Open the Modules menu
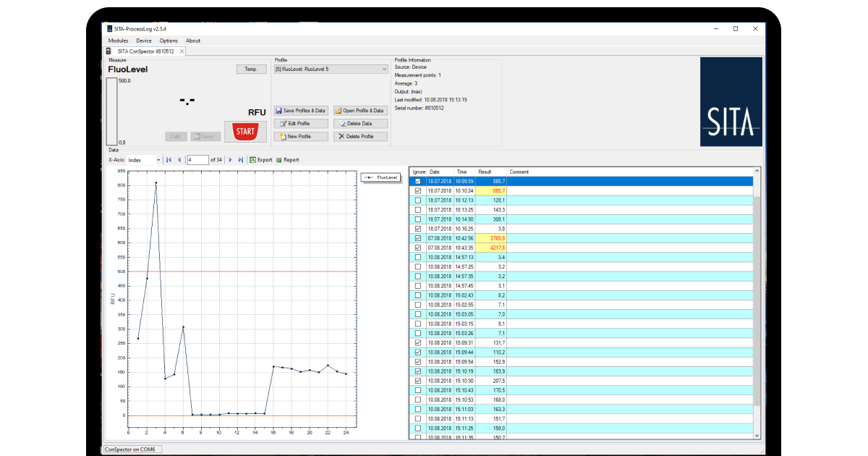Viewport: 868px width, 456px height. point(118,41)
